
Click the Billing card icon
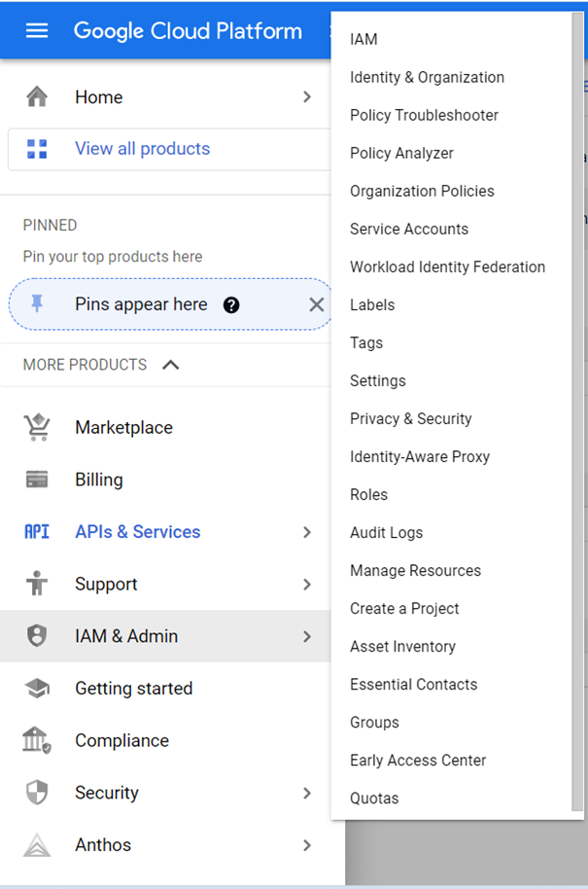(37, 480)
